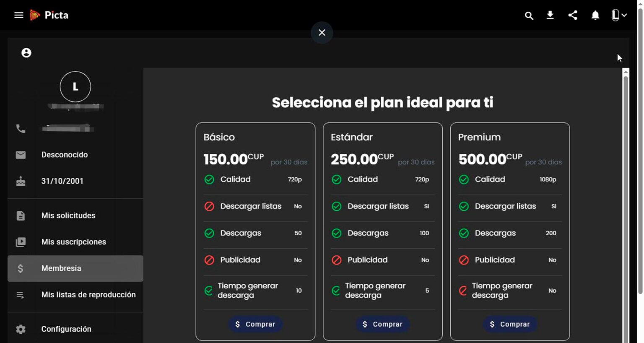Click the L profile avatar
This screenshot has height=343, width=644.
point(75,87)
